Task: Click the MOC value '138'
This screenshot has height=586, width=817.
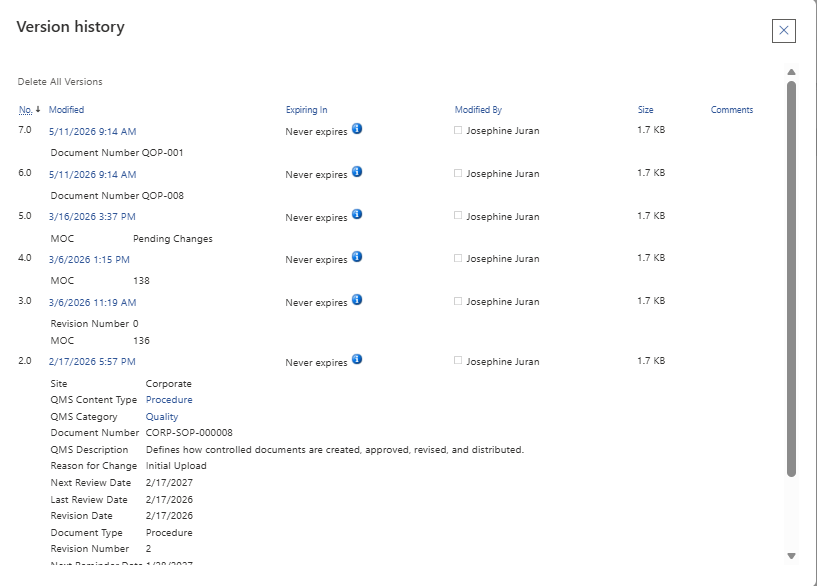Action: pyautogui.click(x=141, y=281)
